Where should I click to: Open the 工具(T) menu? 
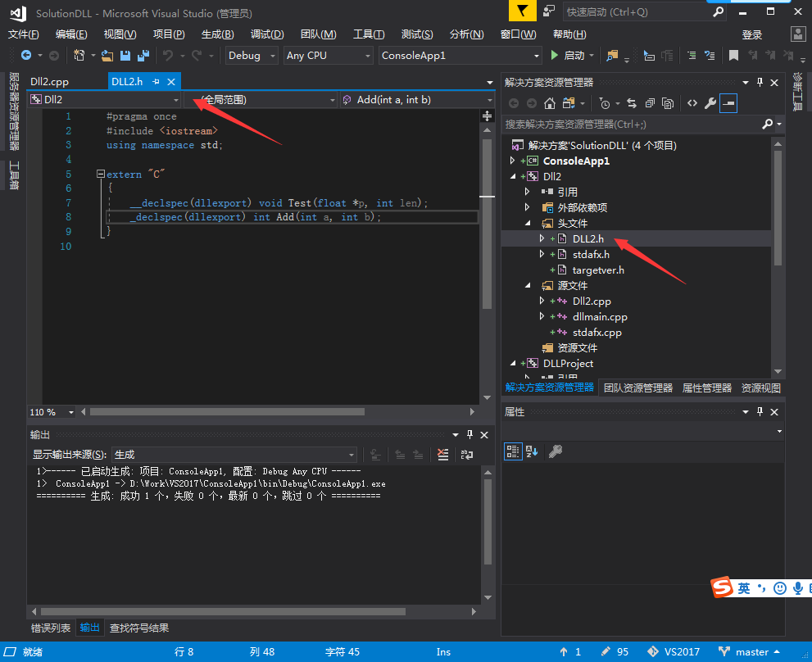(x=369, y=34)
